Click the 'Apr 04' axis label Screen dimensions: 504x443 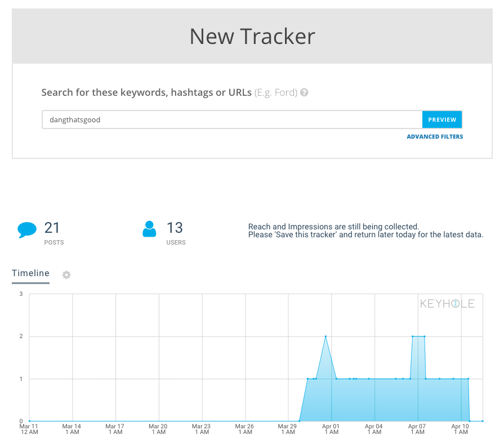click(374, 429)
